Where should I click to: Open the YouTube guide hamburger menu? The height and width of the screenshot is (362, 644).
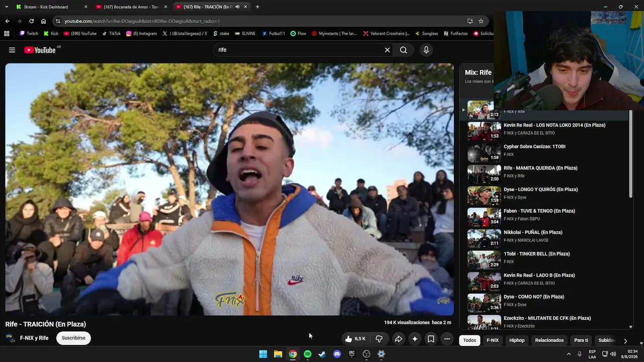12,50
